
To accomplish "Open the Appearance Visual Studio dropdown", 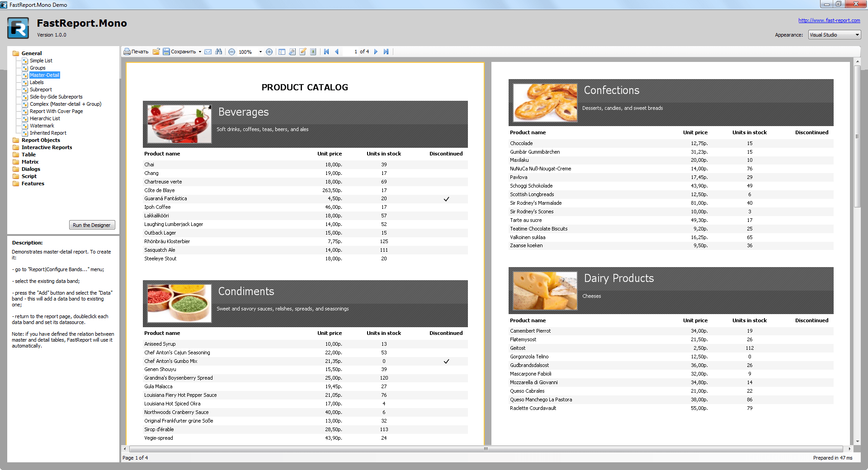I will [x=835, y=35].
